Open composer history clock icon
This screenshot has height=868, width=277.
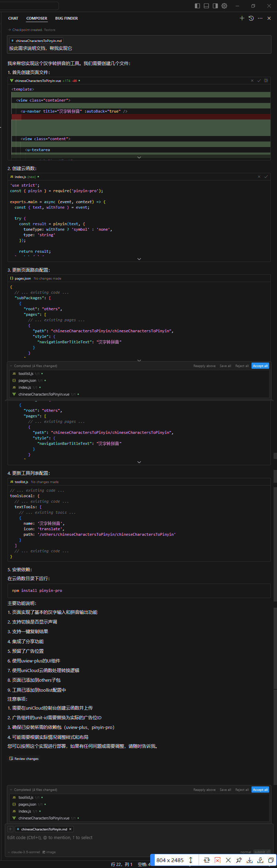point(251,18)
